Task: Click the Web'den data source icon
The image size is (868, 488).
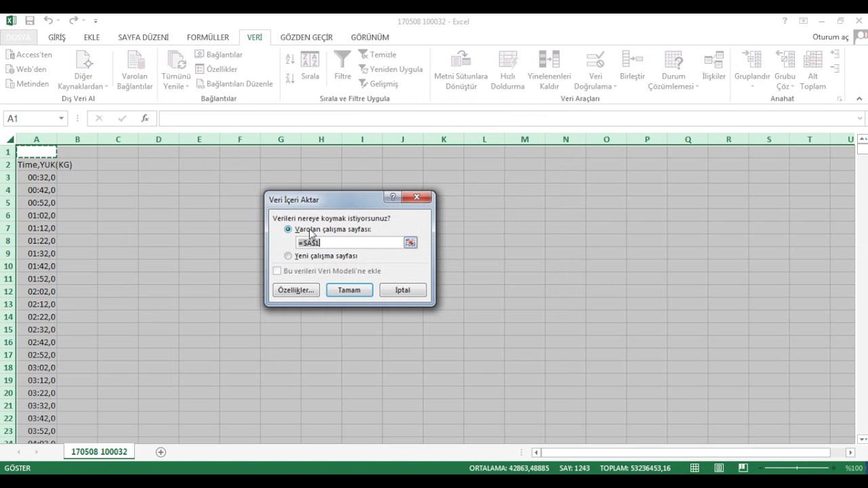Action: click(11, 69)
